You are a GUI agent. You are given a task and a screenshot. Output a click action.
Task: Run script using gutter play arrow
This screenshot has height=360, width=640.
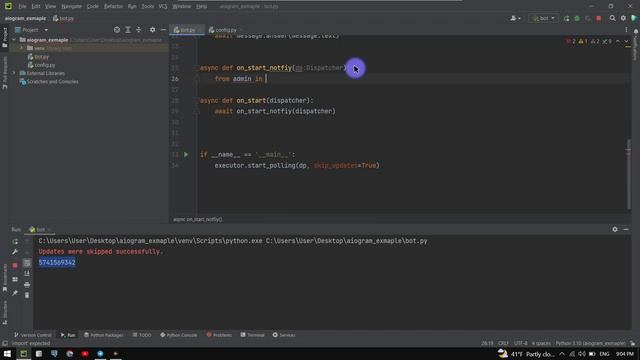click(186, 155)
